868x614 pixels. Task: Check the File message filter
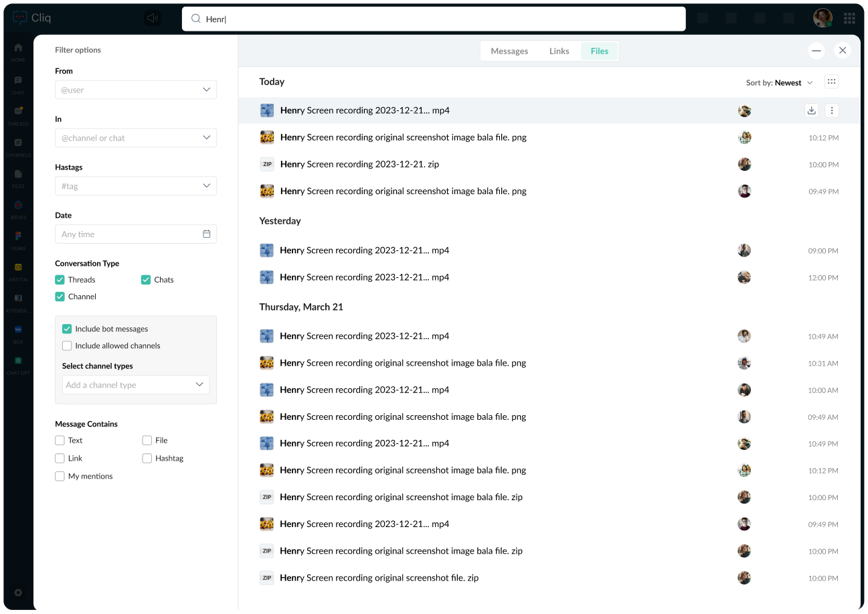coord(147,440)
